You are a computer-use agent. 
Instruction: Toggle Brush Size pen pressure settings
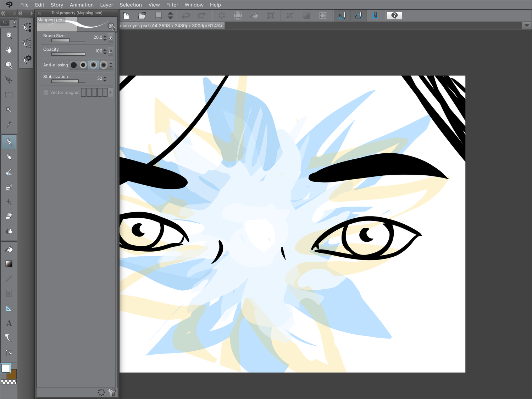tap(110, 37)
